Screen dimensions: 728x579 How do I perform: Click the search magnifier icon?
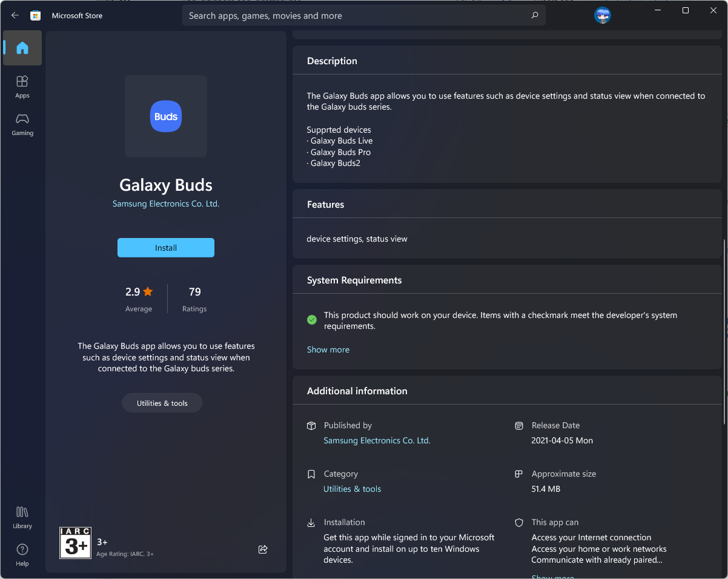click(x=535, y=16)
